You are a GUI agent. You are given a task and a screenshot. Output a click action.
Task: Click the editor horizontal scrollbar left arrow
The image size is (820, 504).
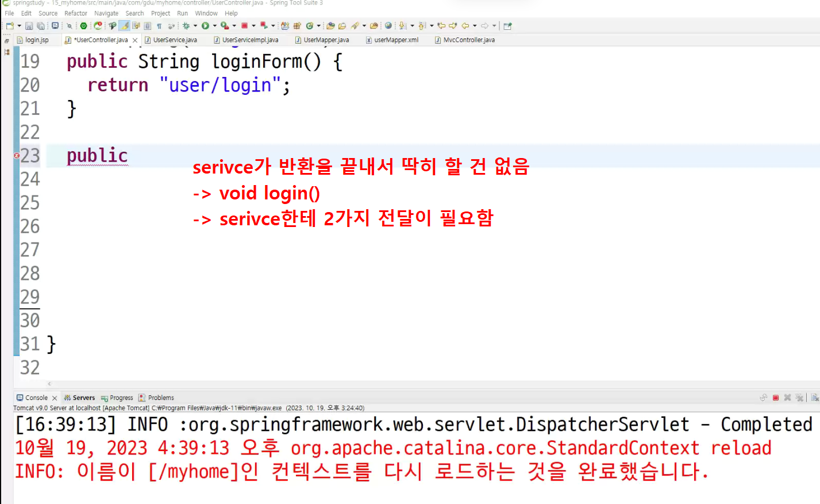pos(49,384)
